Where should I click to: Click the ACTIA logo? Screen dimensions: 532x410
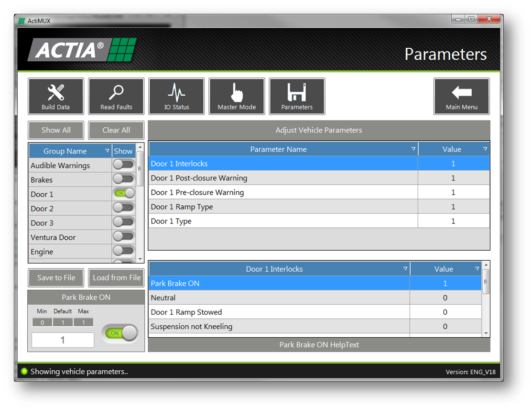81,50
